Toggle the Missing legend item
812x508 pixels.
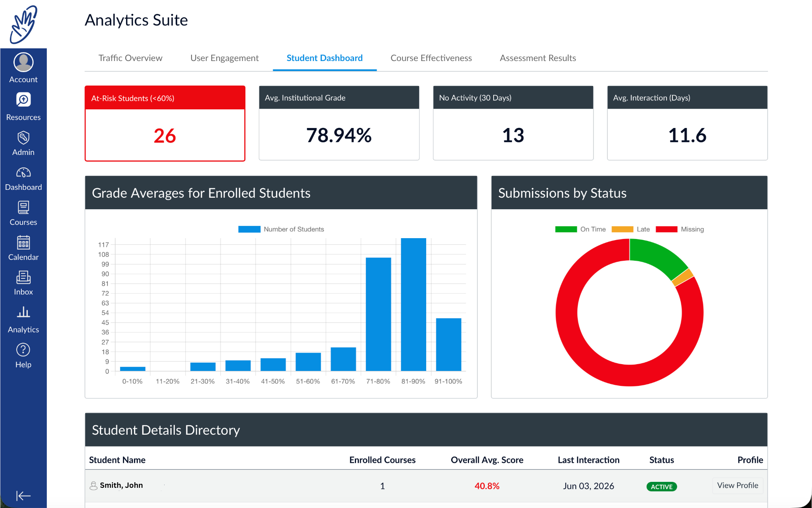coord(680,229)
